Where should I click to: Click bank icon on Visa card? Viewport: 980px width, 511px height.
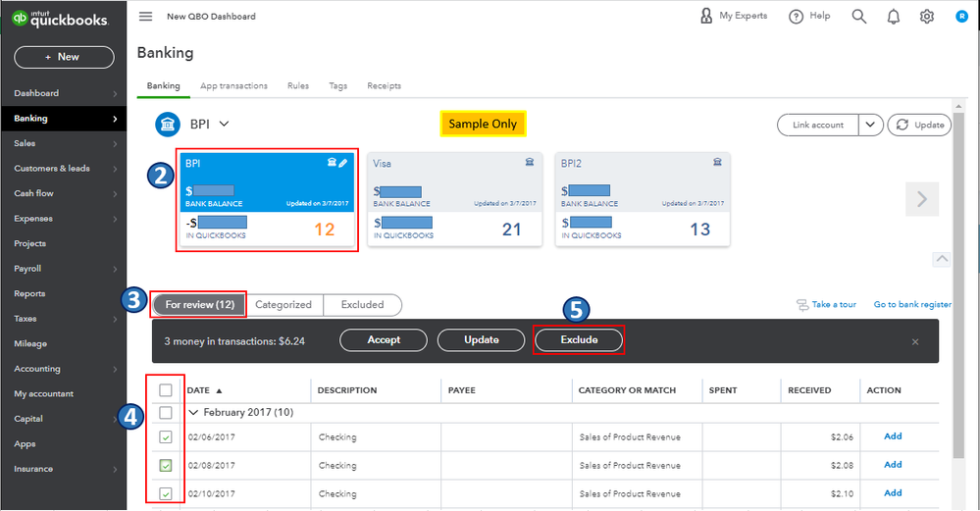[x=530, y=162]
